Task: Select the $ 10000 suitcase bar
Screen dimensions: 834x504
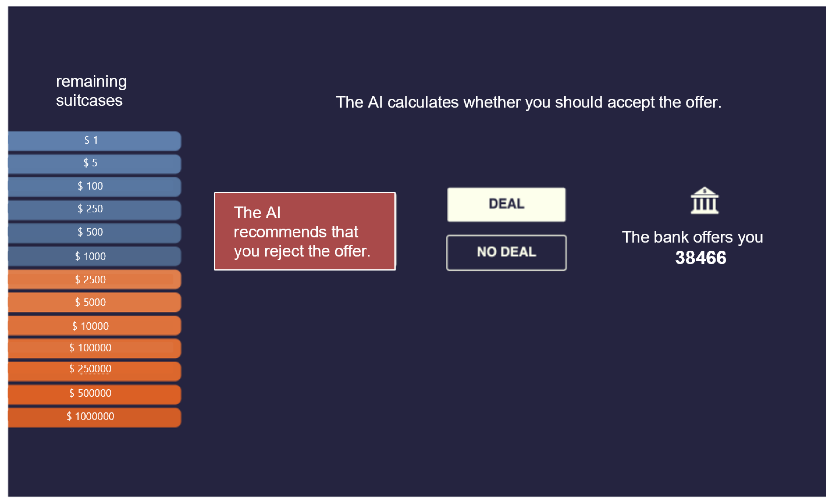Action: [x=94, y=326]
